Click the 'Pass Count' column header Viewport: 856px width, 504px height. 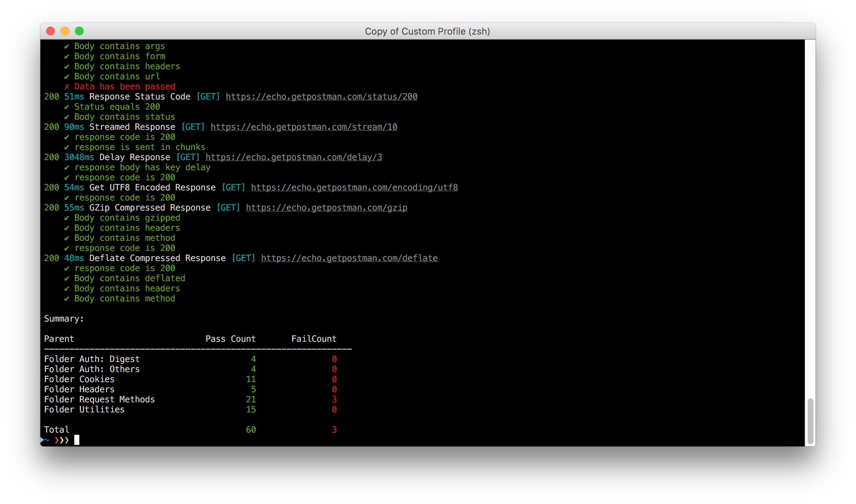(x=231, y=339)
